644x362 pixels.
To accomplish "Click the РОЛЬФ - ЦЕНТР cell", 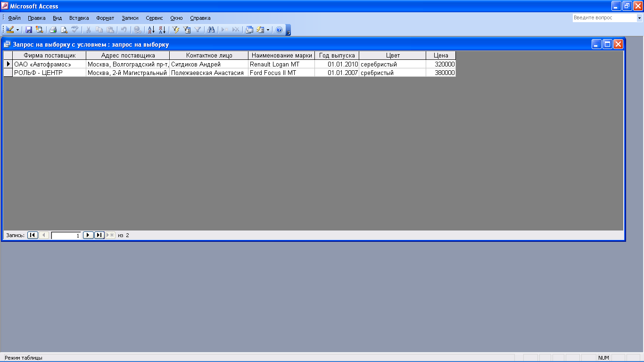I will [x=50, y=73].
